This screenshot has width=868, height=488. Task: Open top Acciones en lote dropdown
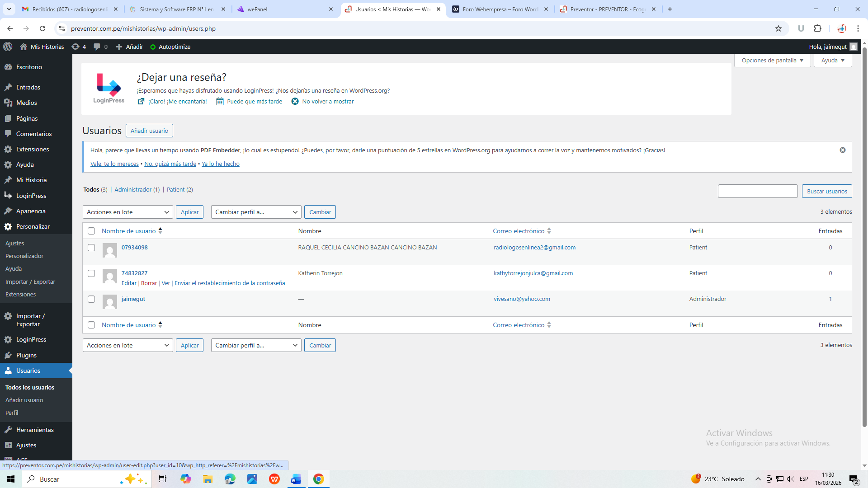click(x=127, y=212)
